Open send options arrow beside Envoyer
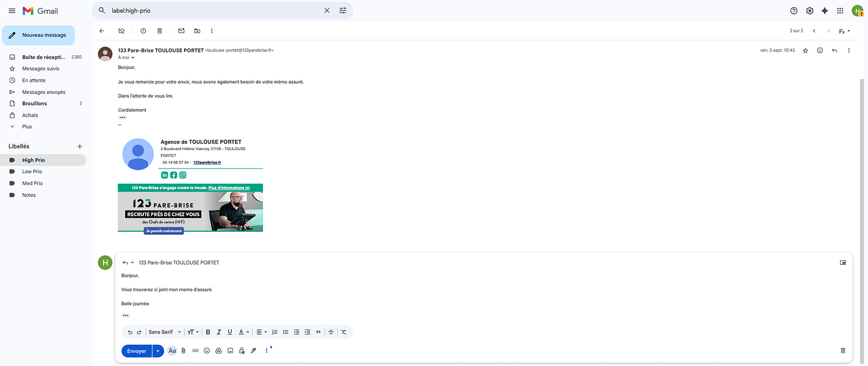Image resolution: width=868 pixels, height=366 pixels. 158,351
